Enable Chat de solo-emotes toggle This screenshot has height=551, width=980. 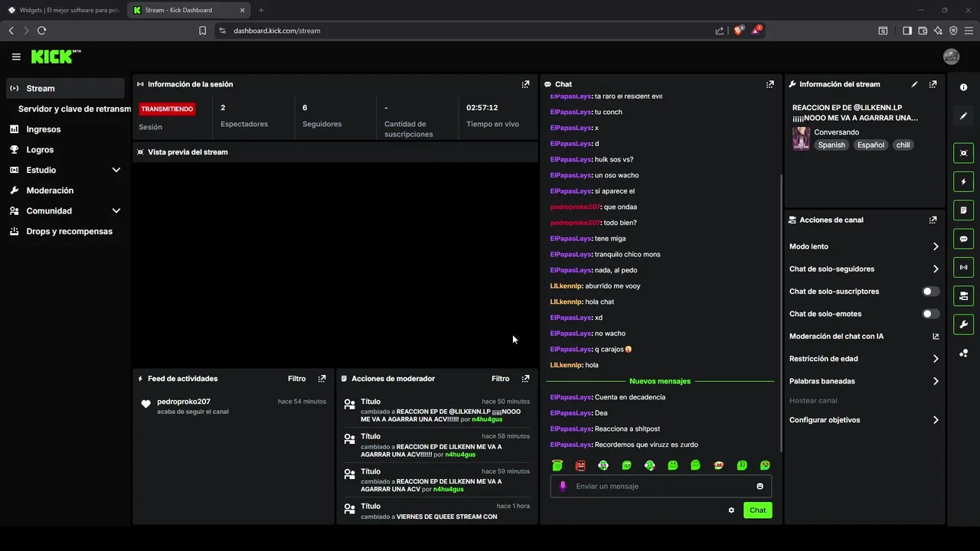931,314
